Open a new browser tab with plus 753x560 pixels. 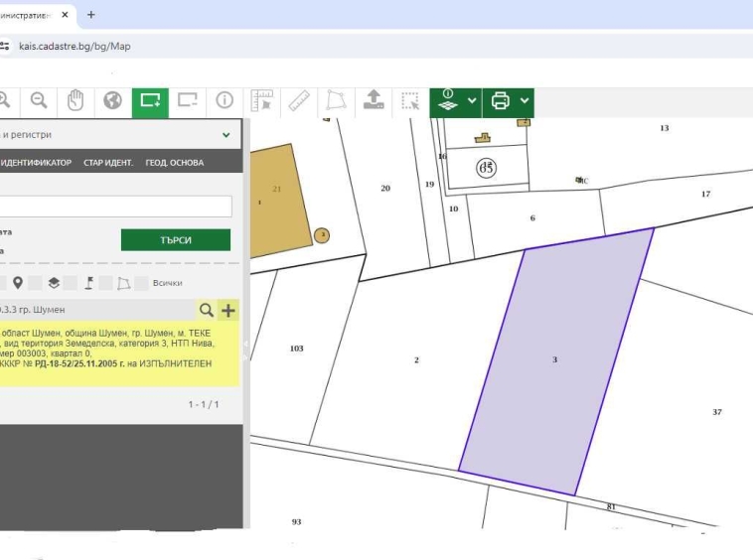[90, 15]
